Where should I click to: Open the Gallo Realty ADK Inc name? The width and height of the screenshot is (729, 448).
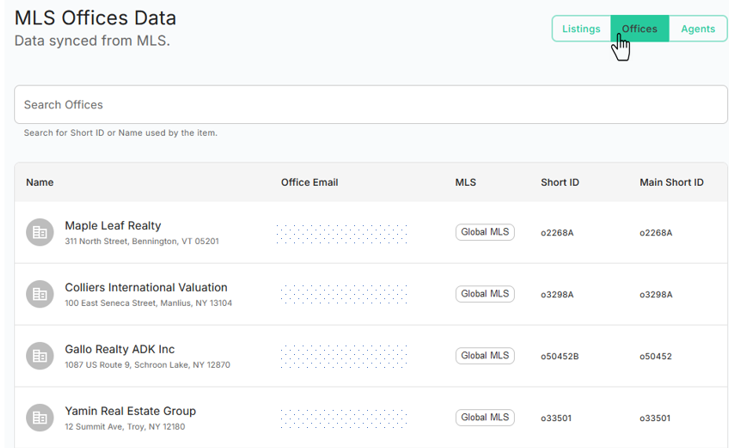tap(120, 350)
